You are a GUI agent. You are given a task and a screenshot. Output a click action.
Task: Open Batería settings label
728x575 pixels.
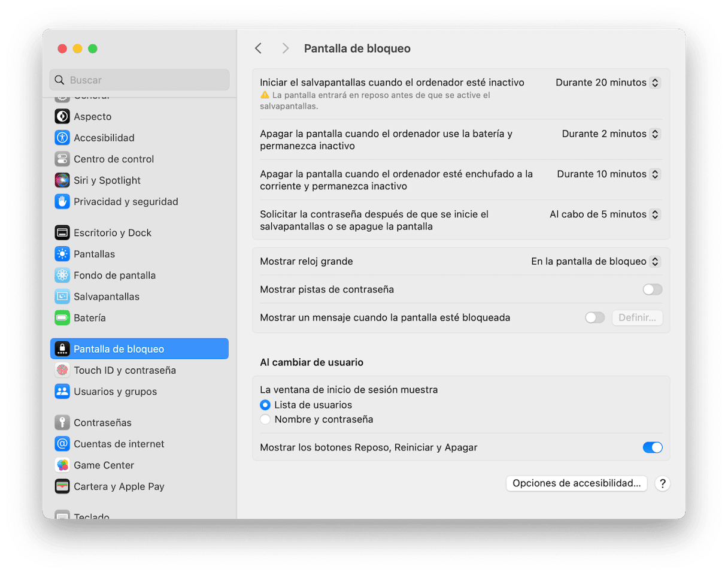tap(90, 318)
